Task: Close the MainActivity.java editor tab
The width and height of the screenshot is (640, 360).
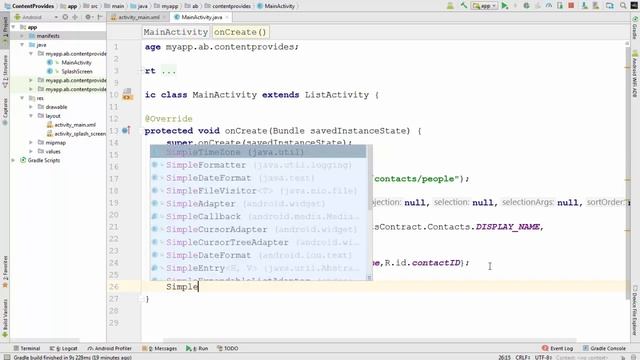Action: pyautogui.click(x=227, y=17)
